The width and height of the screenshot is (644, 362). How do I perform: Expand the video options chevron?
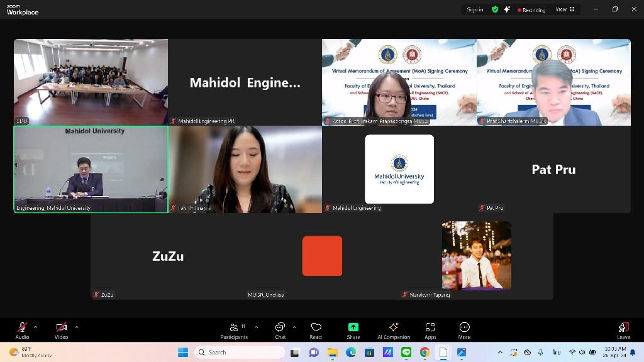pyautogui.click(x=77, y=327)
